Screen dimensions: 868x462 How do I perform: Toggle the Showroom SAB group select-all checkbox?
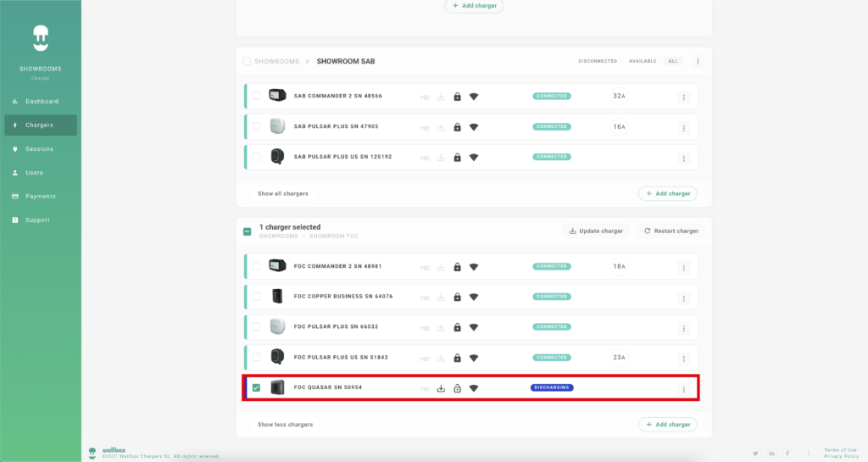pos(247,61)
